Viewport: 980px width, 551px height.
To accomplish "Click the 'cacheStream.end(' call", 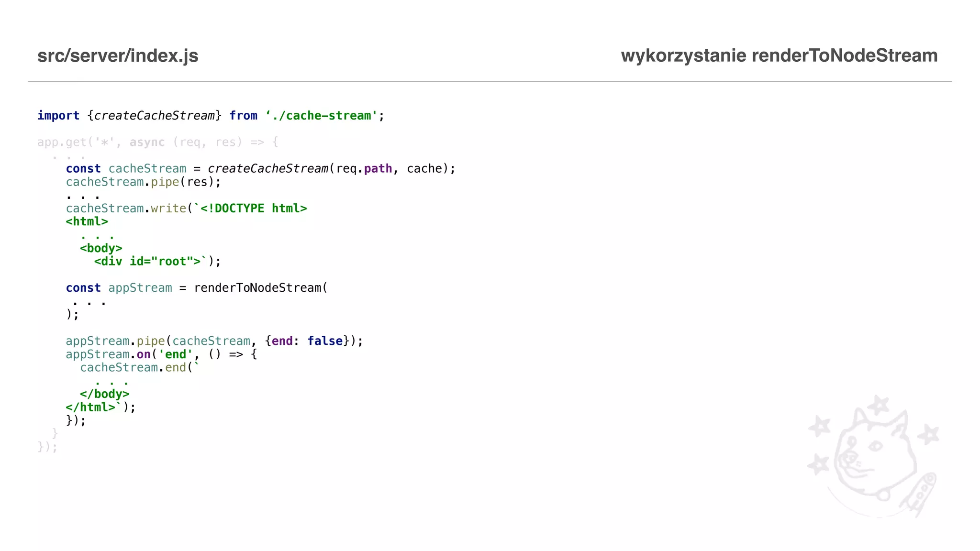I will click(x=136, y=368).
